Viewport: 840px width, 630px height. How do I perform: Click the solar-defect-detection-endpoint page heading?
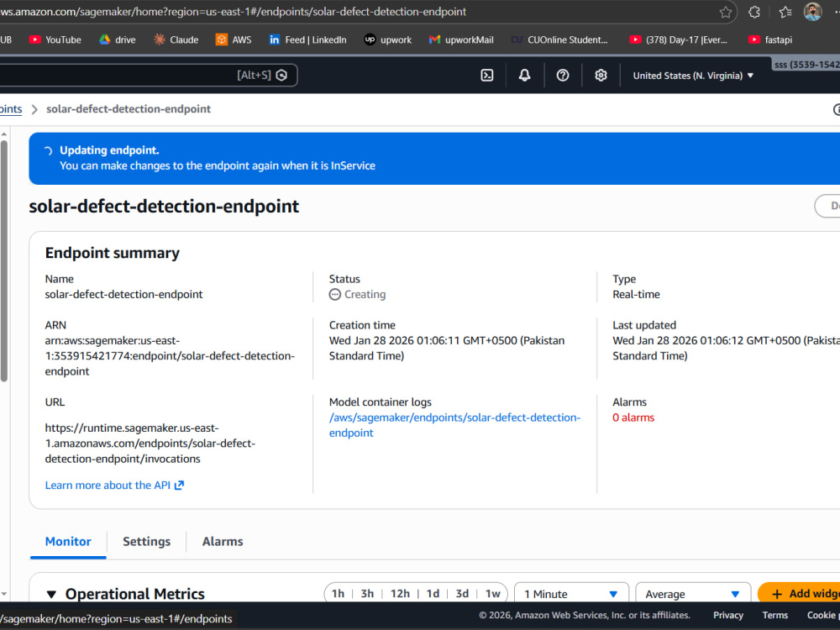click(x=164, y=207)
